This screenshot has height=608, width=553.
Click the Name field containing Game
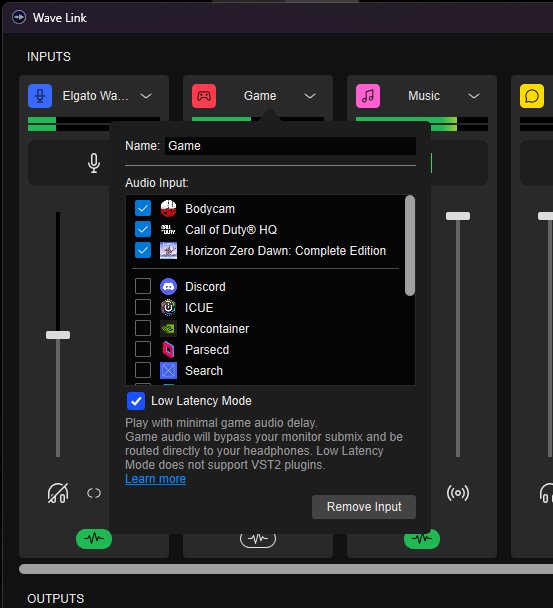(x=290, y=146)
